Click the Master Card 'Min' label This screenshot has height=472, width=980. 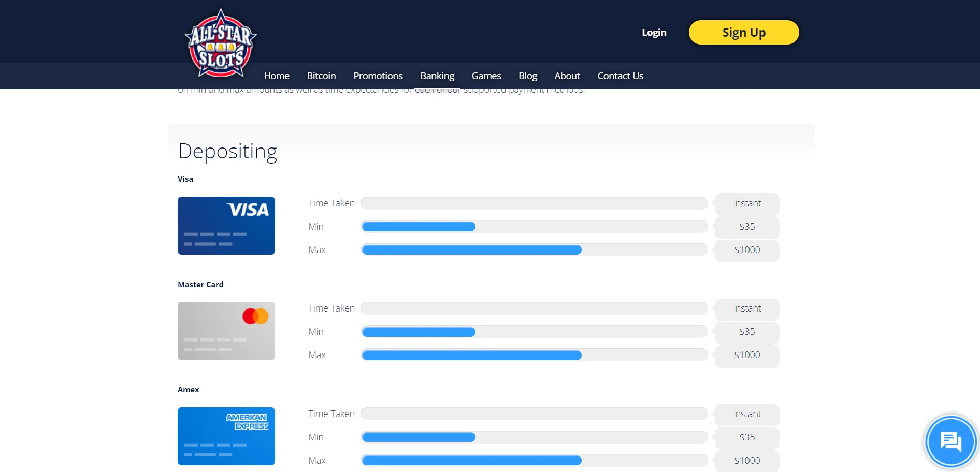click(x=316, y=332)
